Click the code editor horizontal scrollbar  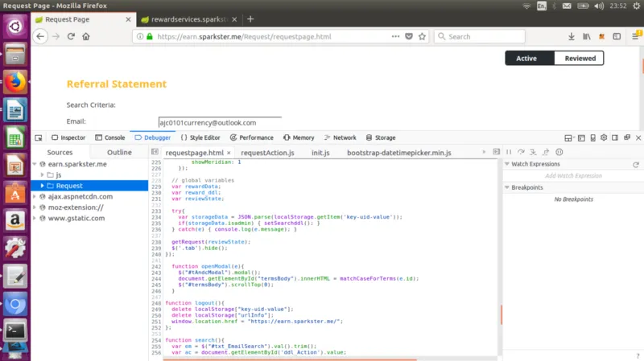pos(290,359)
